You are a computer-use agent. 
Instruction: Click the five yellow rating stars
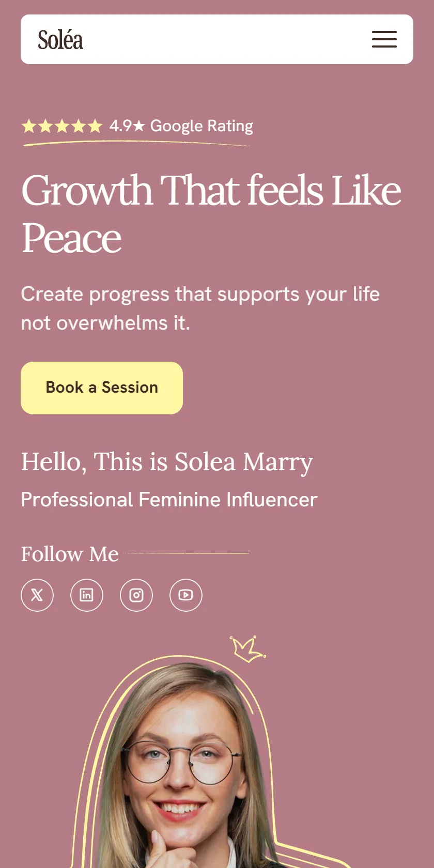(62, 126)
